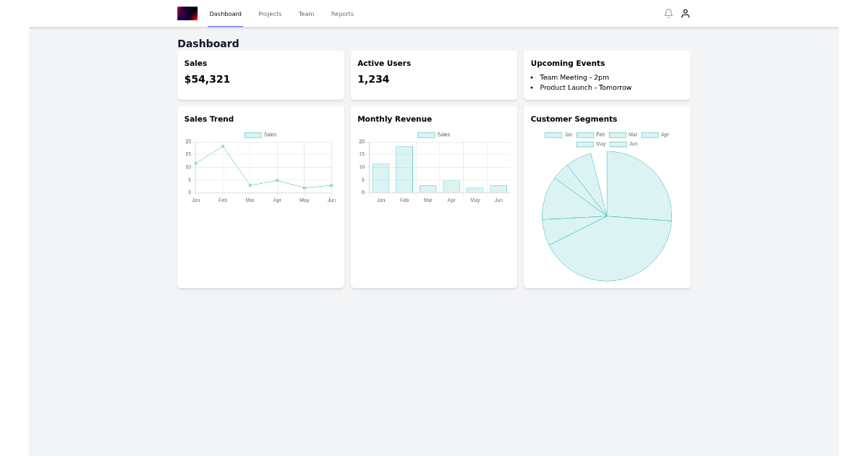Screen dimensions: 868x456
Task: Open the notifications bell icon
Action: tap(668, 13)
